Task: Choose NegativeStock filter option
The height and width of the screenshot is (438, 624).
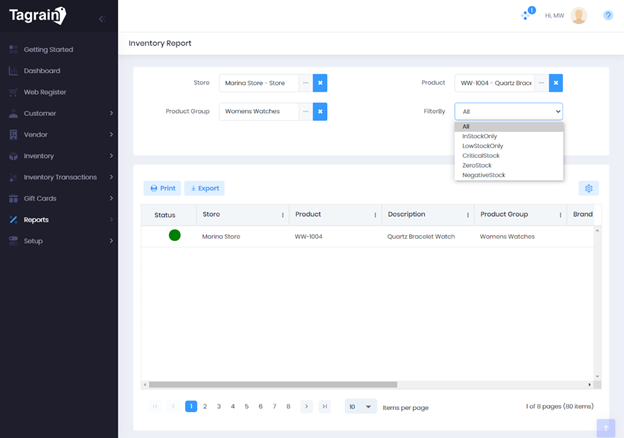Action: (509, 175)
